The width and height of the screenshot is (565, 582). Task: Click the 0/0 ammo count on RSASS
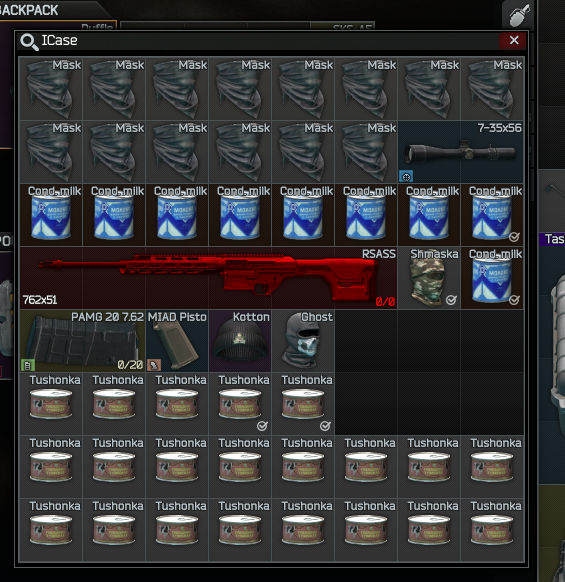(385, 302)
